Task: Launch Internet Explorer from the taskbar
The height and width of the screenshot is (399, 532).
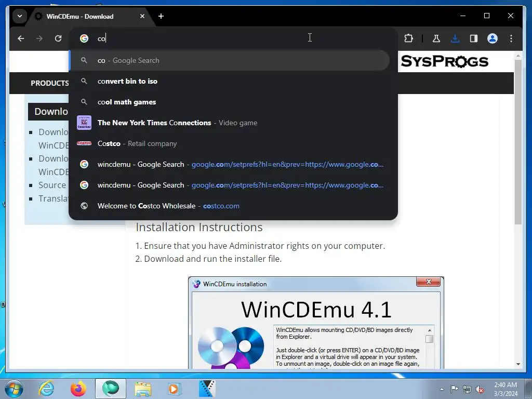Action: tap(46, 389)
